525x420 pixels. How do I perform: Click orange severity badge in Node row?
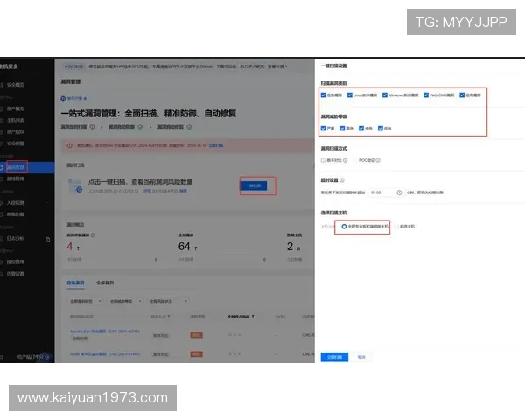197,354
